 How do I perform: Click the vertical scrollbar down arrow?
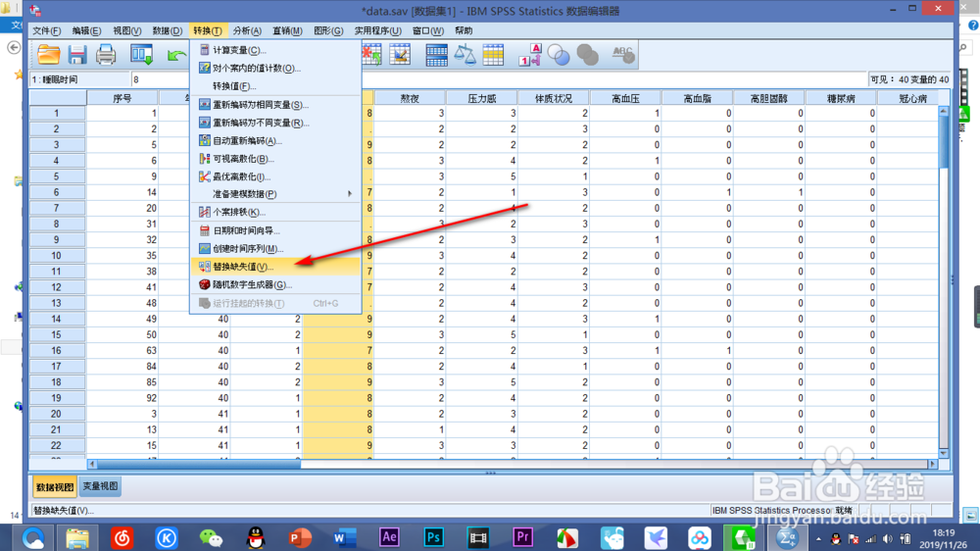pyautogui.click(x=944, y=453)
